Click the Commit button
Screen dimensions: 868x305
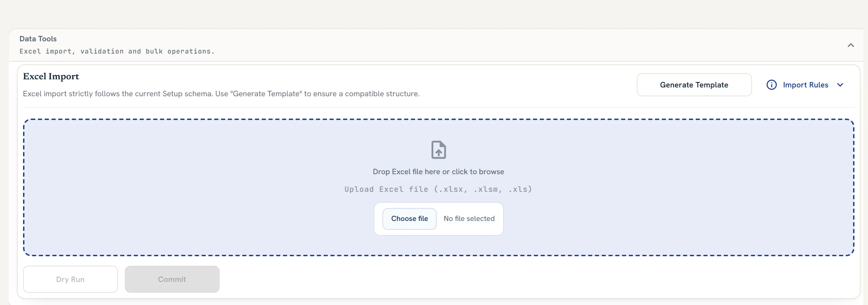pyautogui.click(x=172, y=279)
